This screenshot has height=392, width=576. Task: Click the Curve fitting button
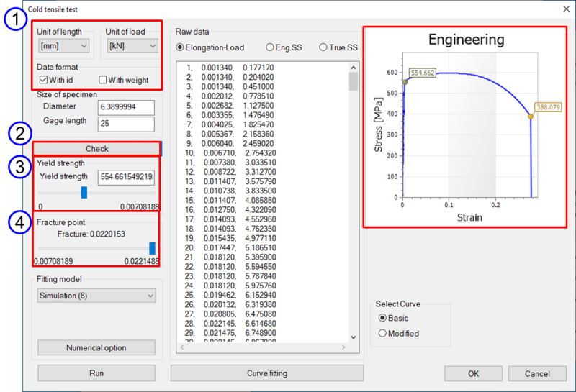[267, 373]
